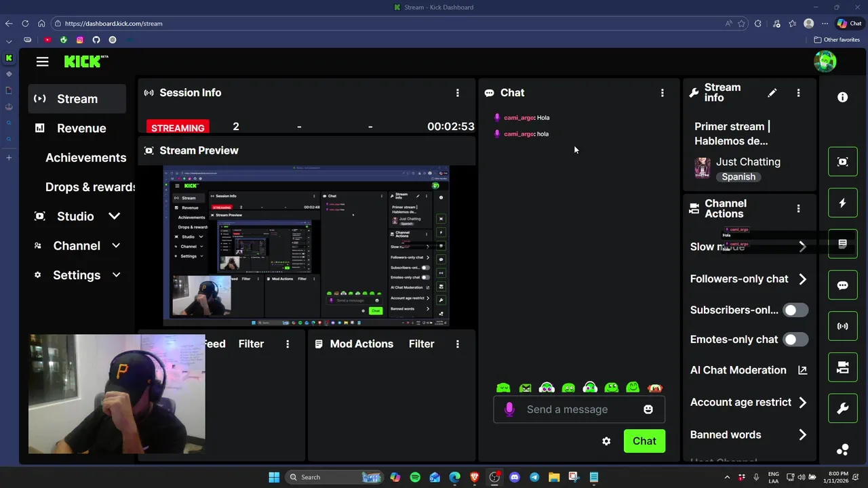Click the lightning bolt widget icon
Screen dimensions: 868x488
pyautogui.click(x=842, y=203)
